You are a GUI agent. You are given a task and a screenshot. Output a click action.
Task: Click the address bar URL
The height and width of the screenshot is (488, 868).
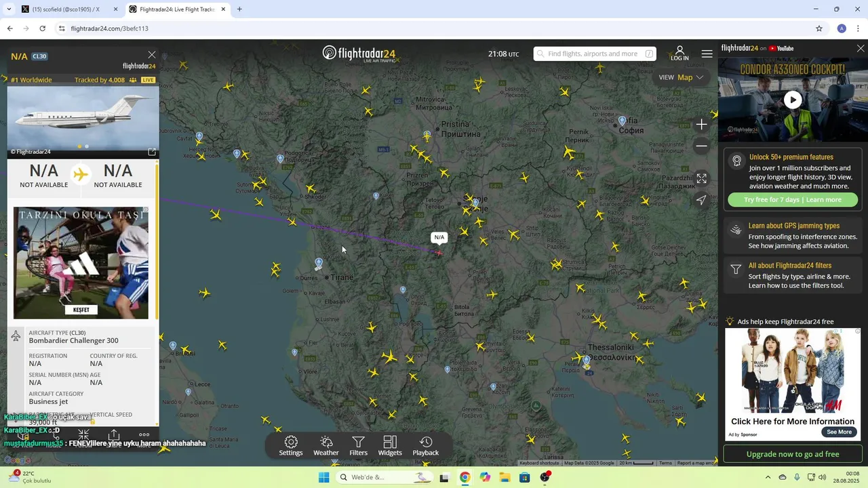(x=109, y=28)
